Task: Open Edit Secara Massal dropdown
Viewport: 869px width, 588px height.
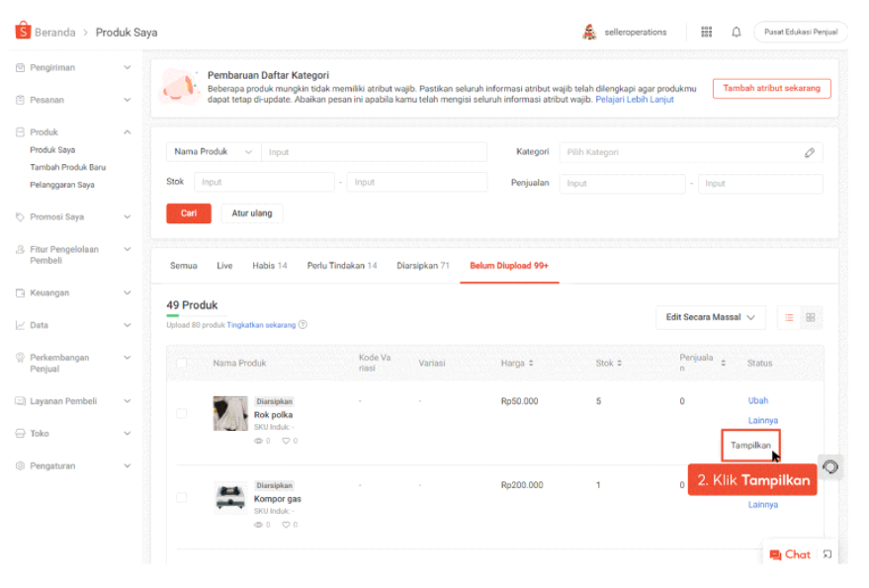Action: (x=710, y=317)
